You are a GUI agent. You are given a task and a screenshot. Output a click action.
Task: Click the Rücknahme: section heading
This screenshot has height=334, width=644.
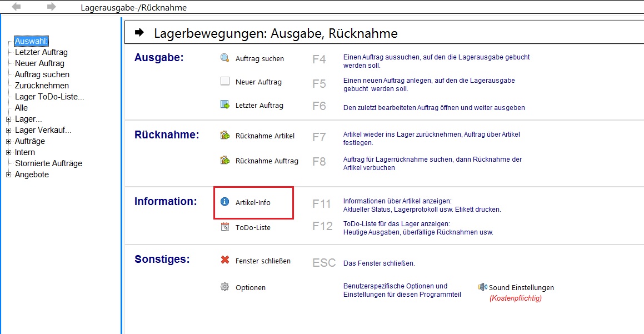pos(167,134)
